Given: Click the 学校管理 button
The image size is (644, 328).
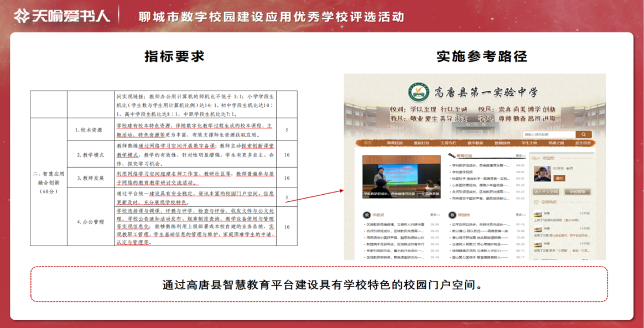Looking at the screenshot, I should click(577, 191).
